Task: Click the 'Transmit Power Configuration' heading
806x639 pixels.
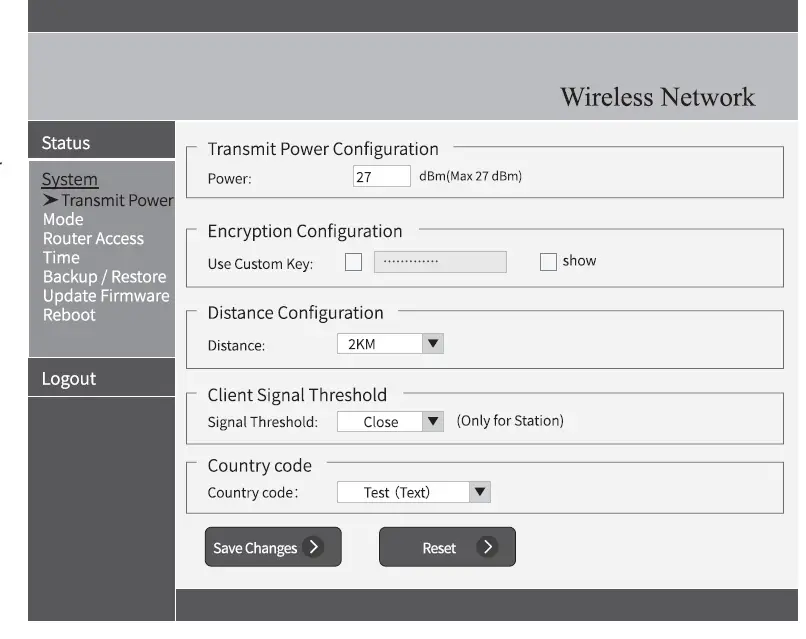Action: point(323,149)
